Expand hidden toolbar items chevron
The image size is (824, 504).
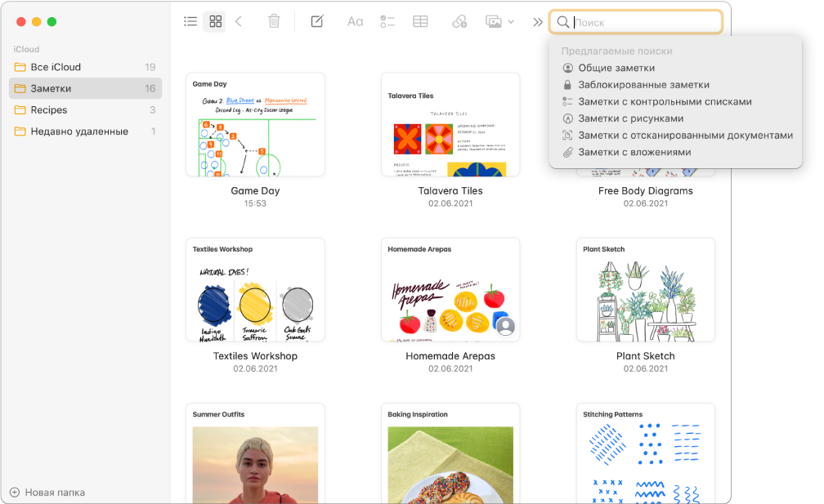point(537,22)
